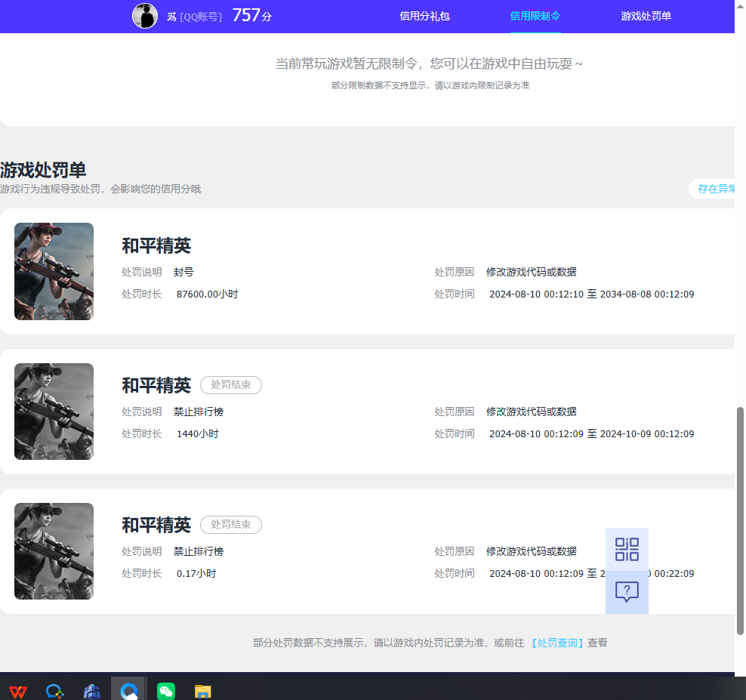Click the 757分 credit score

click(x=251, y=15)
